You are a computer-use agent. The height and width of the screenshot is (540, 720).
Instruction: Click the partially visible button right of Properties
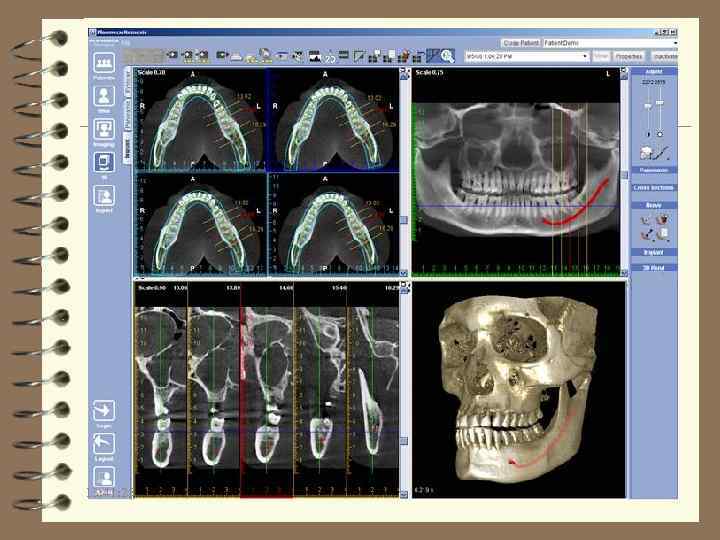pos(664,56)
